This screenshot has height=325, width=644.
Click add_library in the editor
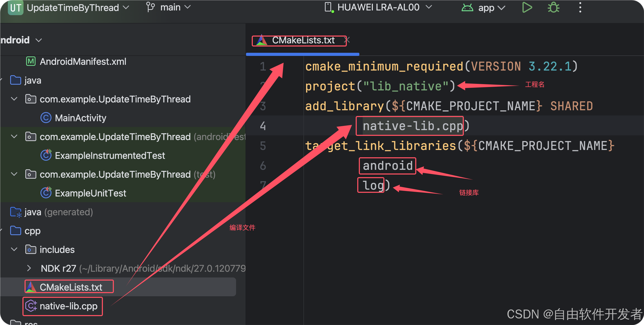click(344, 106)
